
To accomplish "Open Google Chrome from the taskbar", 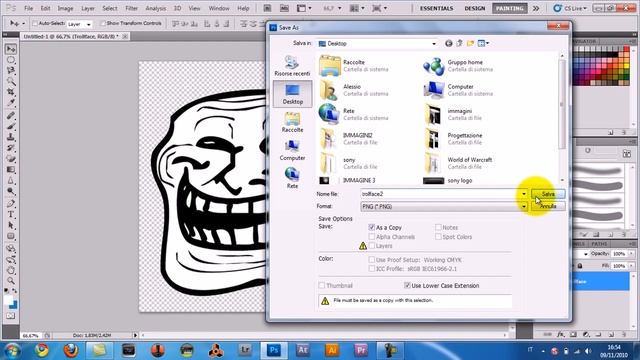I will [41, 350].
